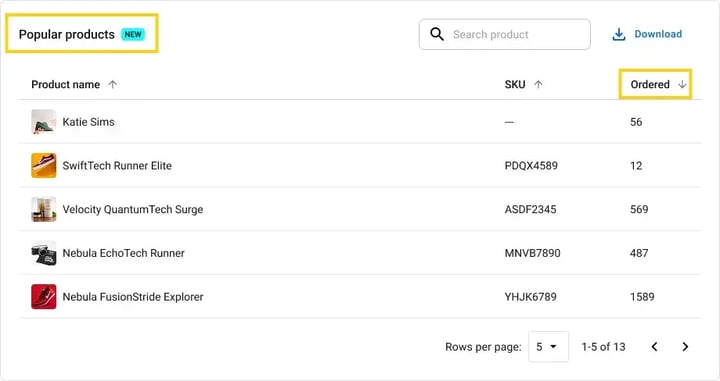The height and width of the screenshot is (381, 720).
Task: Click ordered count 569
Action: click(639, 209)
